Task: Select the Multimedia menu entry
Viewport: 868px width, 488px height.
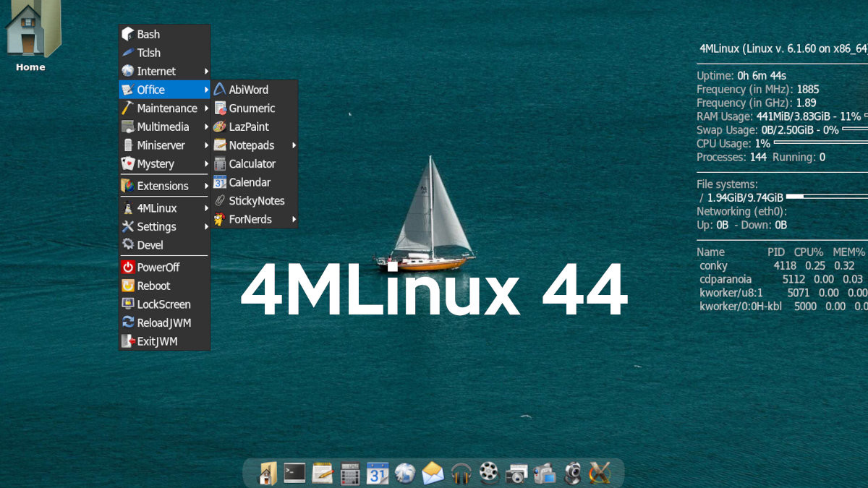Action: pyautogui.click(x=165, y=127)
